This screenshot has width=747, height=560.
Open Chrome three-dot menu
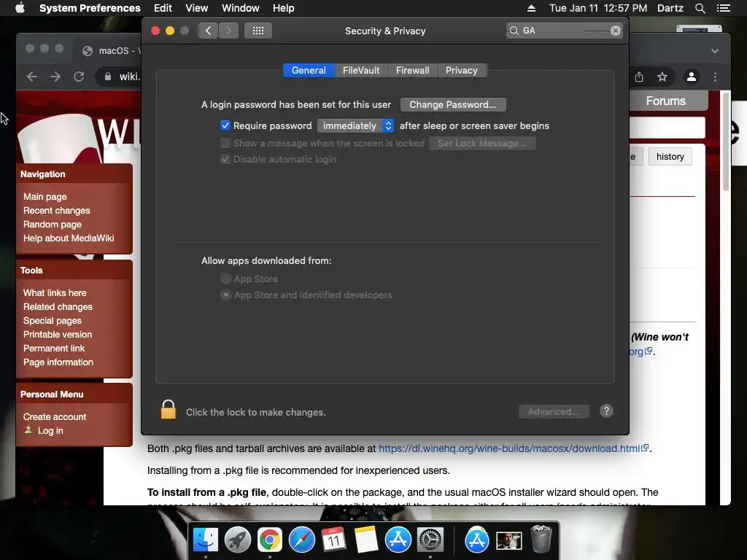(715, 77)
